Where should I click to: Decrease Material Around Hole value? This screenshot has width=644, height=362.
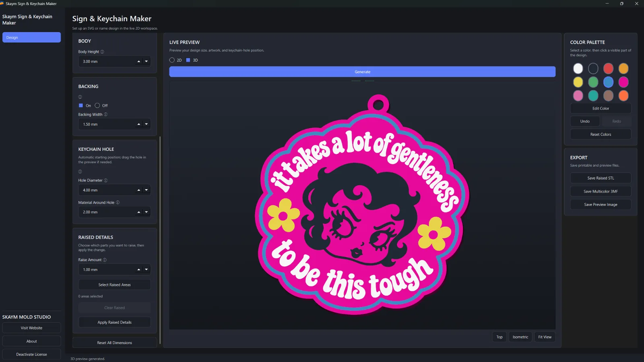point(147,212)
